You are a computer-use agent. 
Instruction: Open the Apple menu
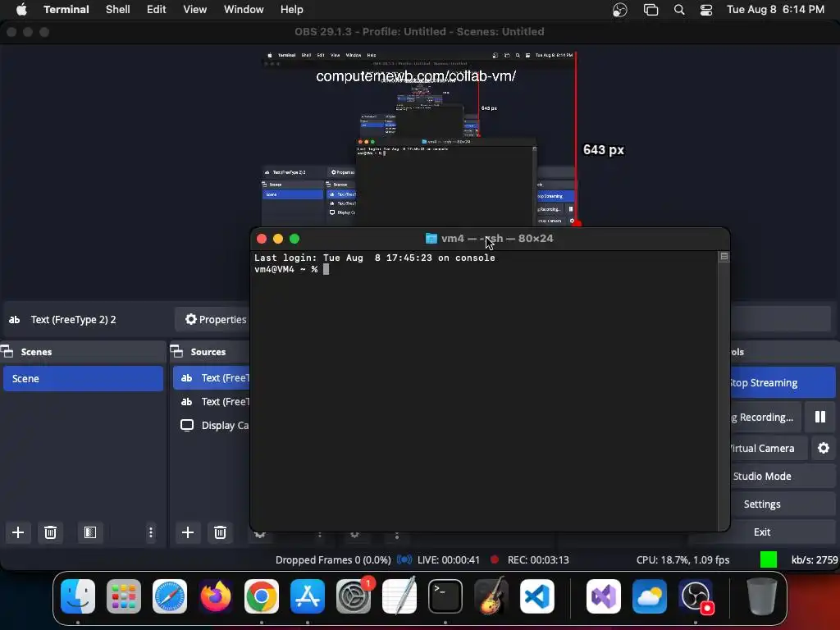click(21, 9)
